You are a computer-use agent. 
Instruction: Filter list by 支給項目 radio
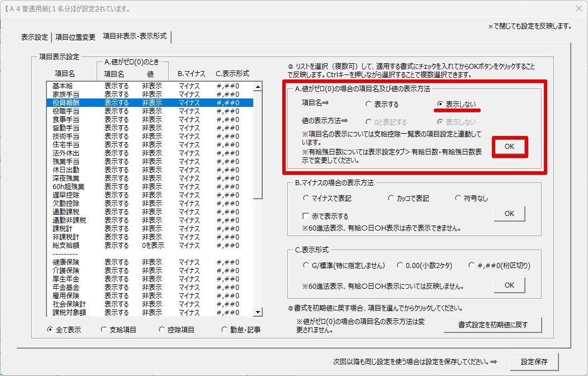point(104,330)
